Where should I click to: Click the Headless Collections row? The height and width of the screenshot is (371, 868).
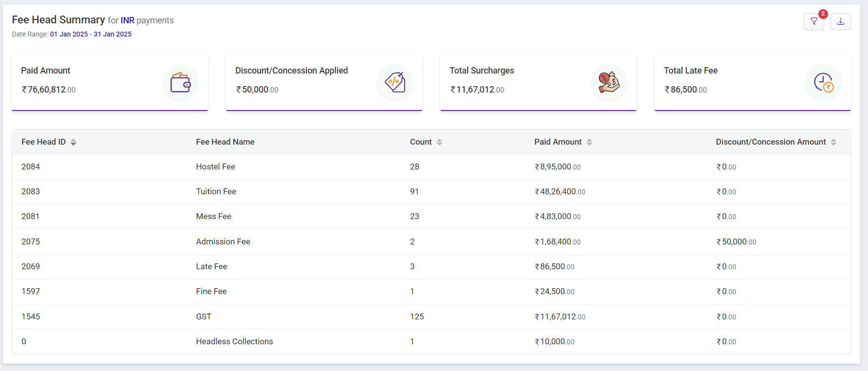coord(234,341)
